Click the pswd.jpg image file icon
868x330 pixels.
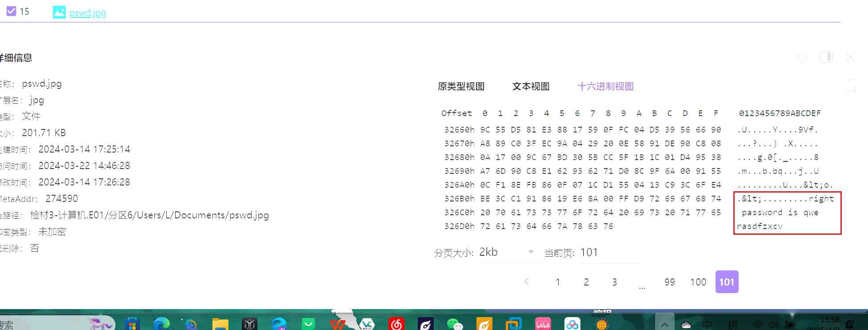point(59,12)
